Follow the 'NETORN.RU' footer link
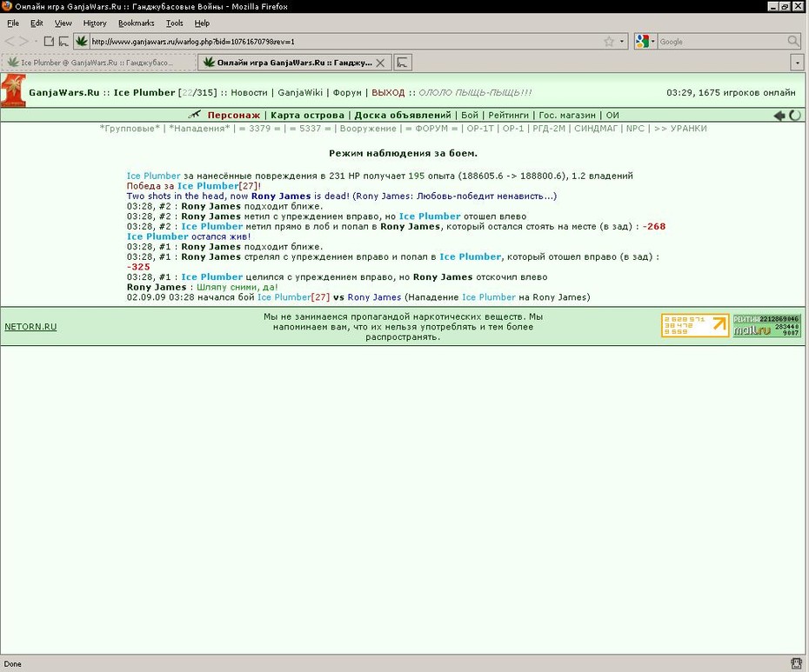 coord(30,327)
